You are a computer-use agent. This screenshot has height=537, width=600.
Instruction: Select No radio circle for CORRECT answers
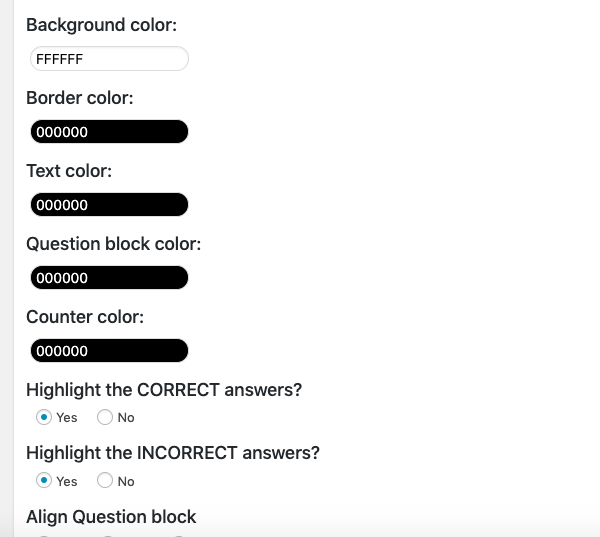pos(104,417)
